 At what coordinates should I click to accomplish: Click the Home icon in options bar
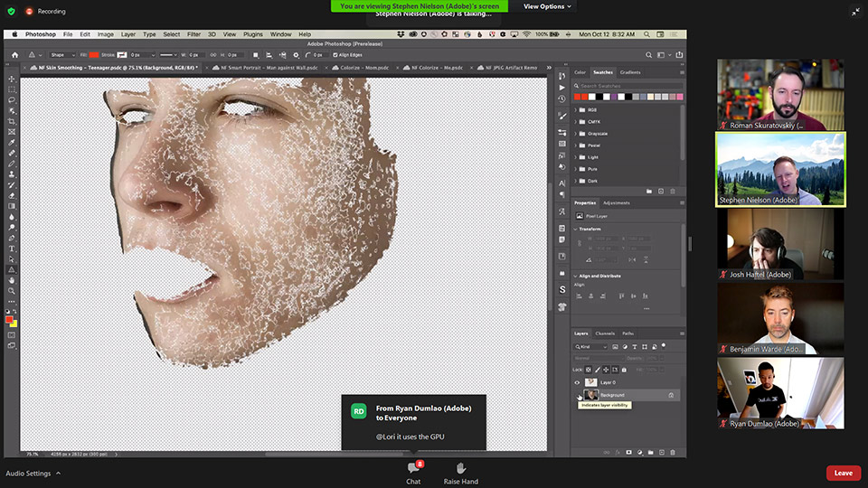[x=15, y=55]
